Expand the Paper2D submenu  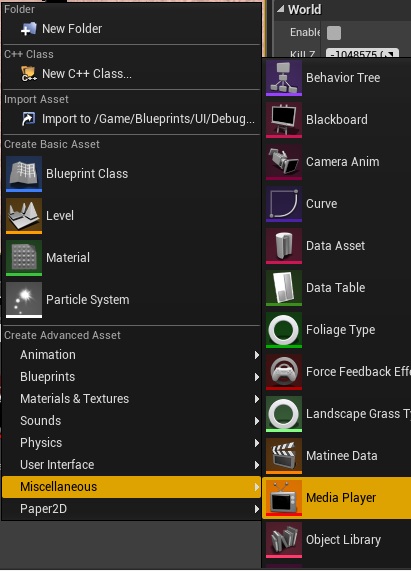131,509
